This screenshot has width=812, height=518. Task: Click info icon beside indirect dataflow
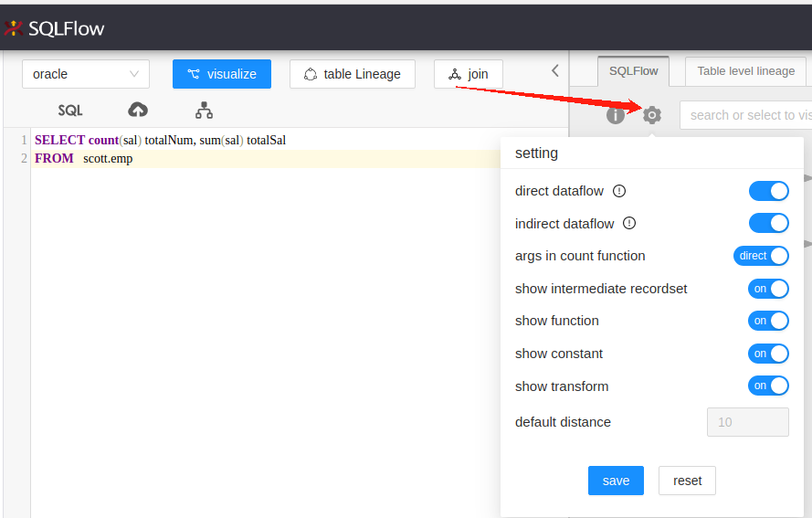tap(629, 223)
